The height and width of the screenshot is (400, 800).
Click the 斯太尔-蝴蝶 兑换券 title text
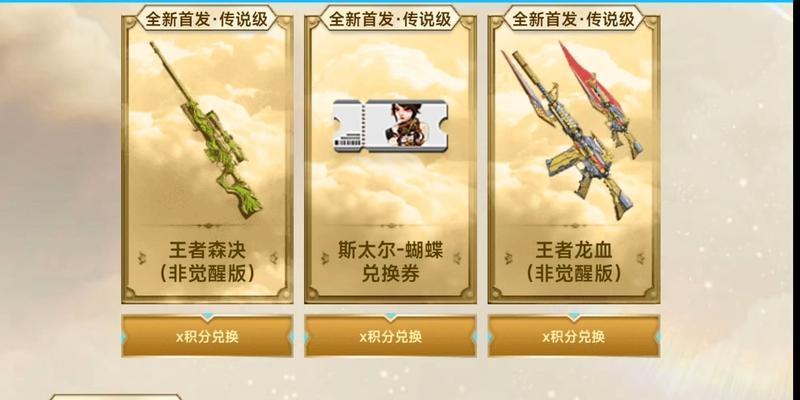point(390,262)
